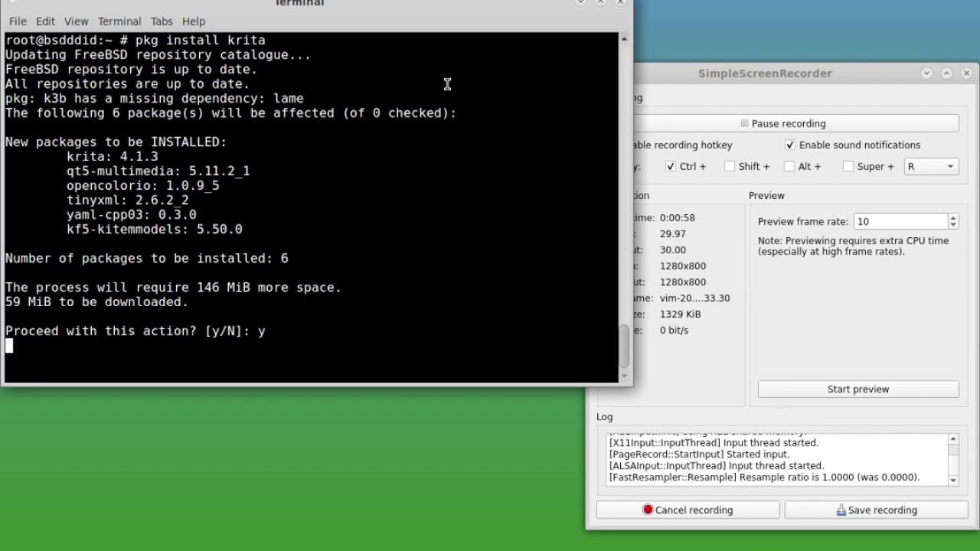Viewport: 980px width, 551px height.
Task: Click the SimpleScreenRecorder title bar text
Action: coord(765,73)
